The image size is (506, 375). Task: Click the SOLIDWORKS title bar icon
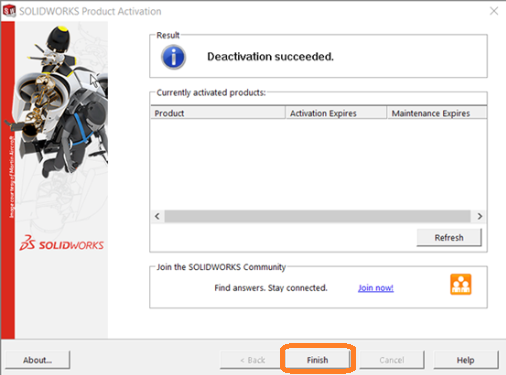9,11
